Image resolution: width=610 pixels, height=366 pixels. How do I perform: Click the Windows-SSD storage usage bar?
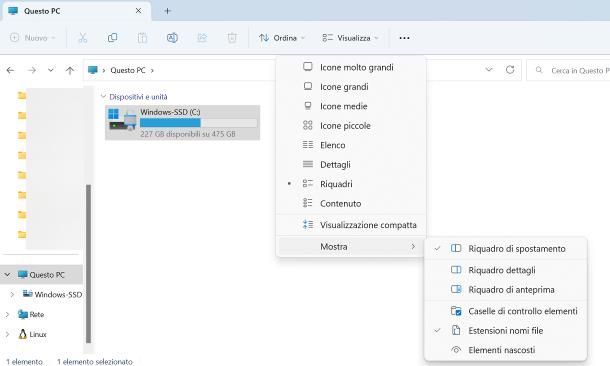coord(198,123)
